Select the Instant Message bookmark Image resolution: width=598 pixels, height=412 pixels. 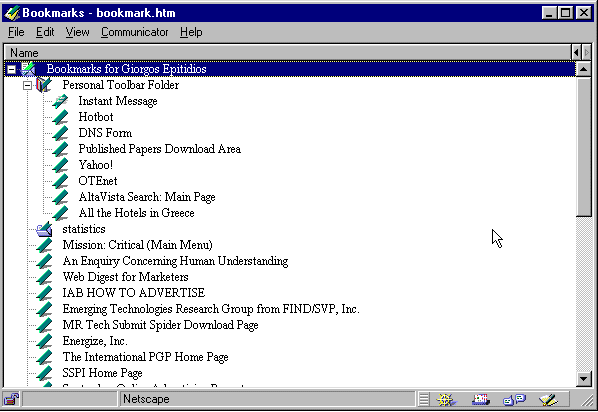(118, 101)
